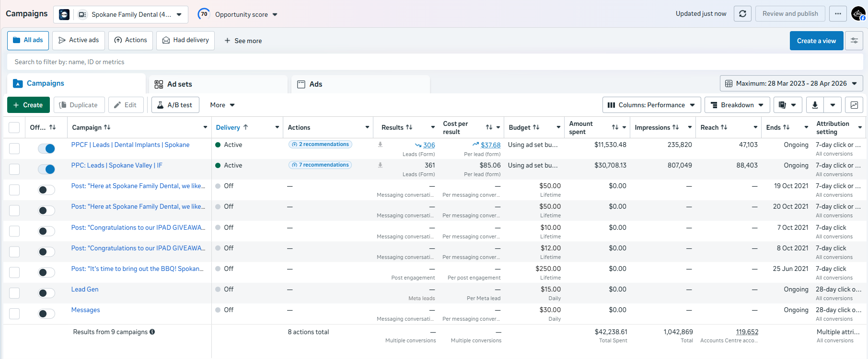Image resolution: width=868 pixels, height=359 pixels.
Task: Click See more views option
Action: [x=243, y=41]
